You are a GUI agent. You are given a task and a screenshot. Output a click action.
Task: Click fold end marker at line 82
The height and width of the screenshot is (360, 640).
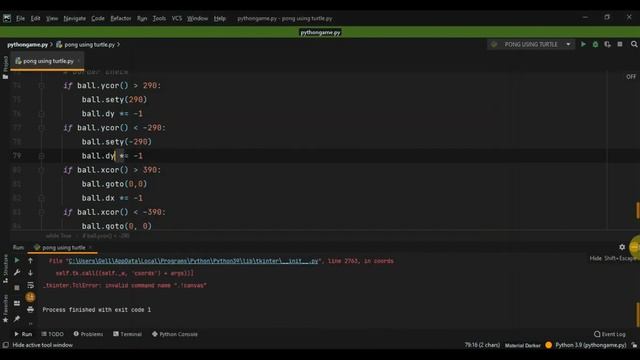coord(41,198)
